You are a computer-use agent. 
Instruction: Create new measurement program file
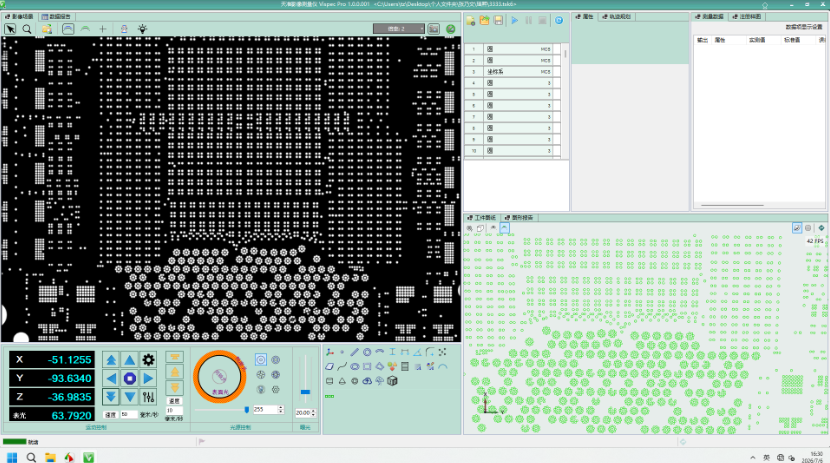point(471,21)
